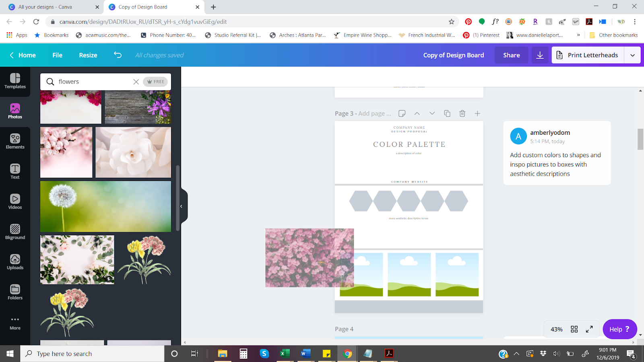This screenshot has width=644, height=362.
Task: Click the 43% zoom control
Action: 556,329
